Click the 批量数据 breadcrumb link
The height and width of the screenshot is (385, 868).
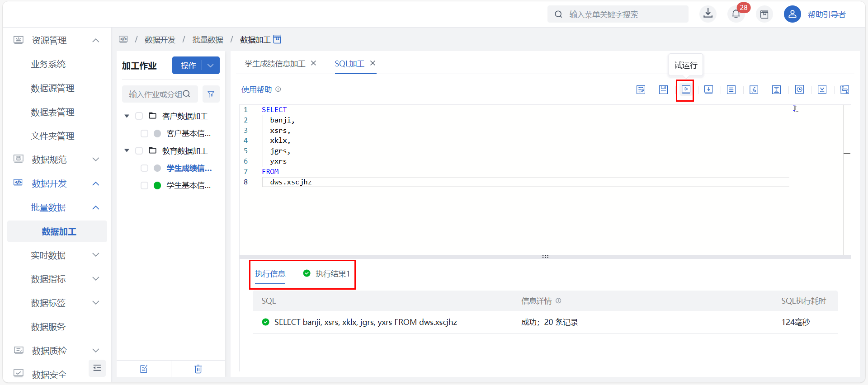[x=208, y=40]
